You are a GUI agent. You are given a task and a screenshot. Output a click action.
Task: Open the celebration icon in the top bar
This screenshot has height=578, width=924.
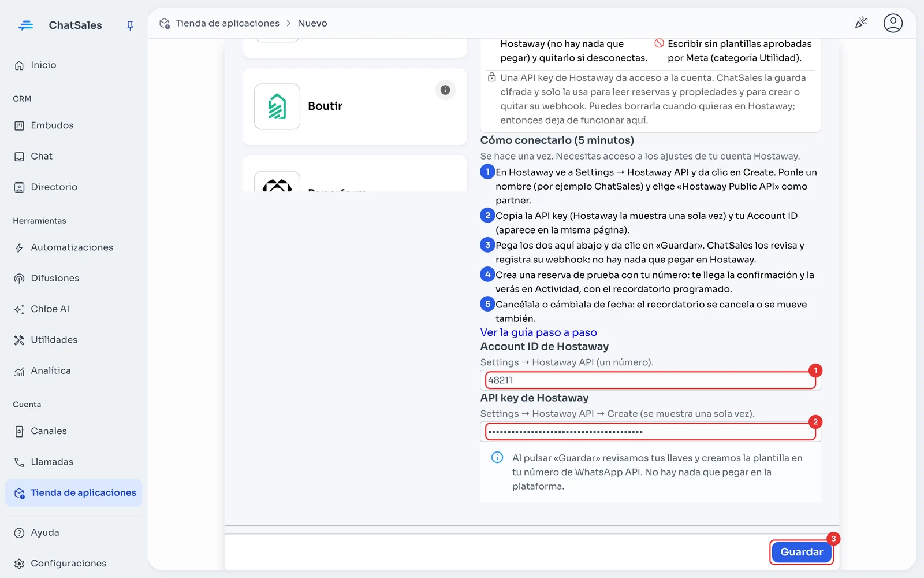(861, 23)
